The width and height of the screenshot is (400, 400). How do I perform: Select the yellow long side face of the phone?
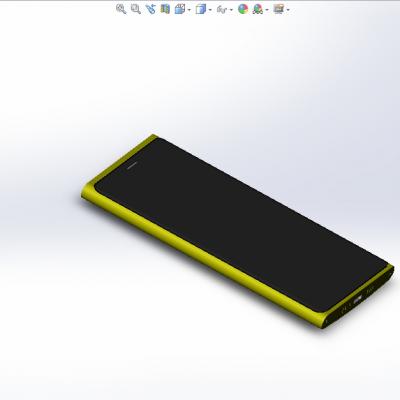pos(200,253)
